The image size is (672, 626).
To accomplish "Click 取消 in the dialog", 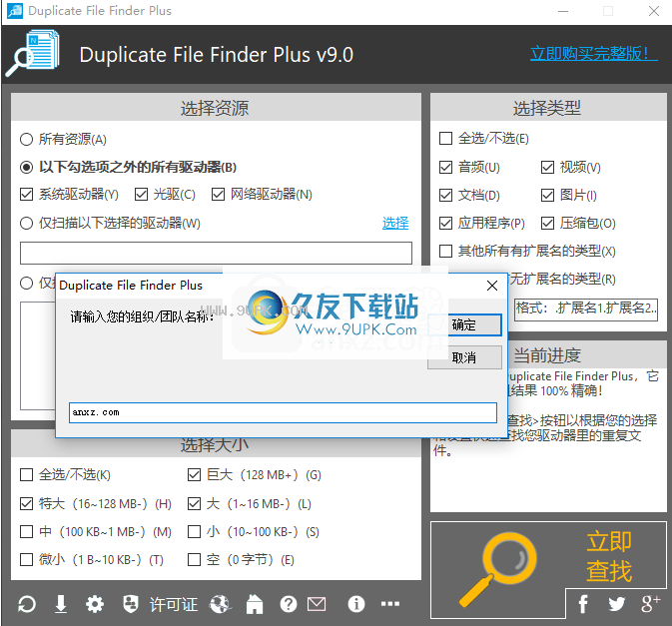I will click(464, 357).
